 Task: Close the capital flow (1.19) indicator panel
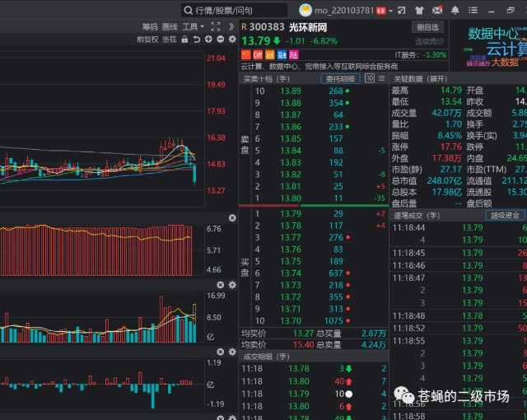tap(221, 352)
